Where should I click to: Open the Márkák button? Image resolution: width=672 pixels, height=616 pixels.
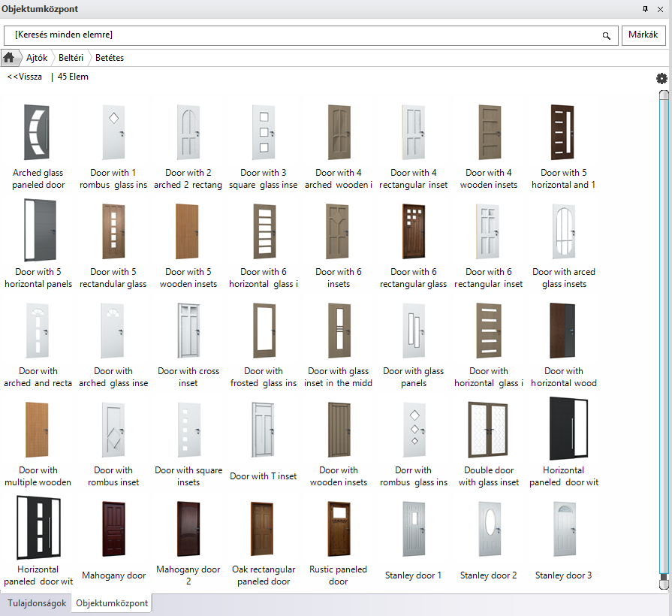click(643, 35)
